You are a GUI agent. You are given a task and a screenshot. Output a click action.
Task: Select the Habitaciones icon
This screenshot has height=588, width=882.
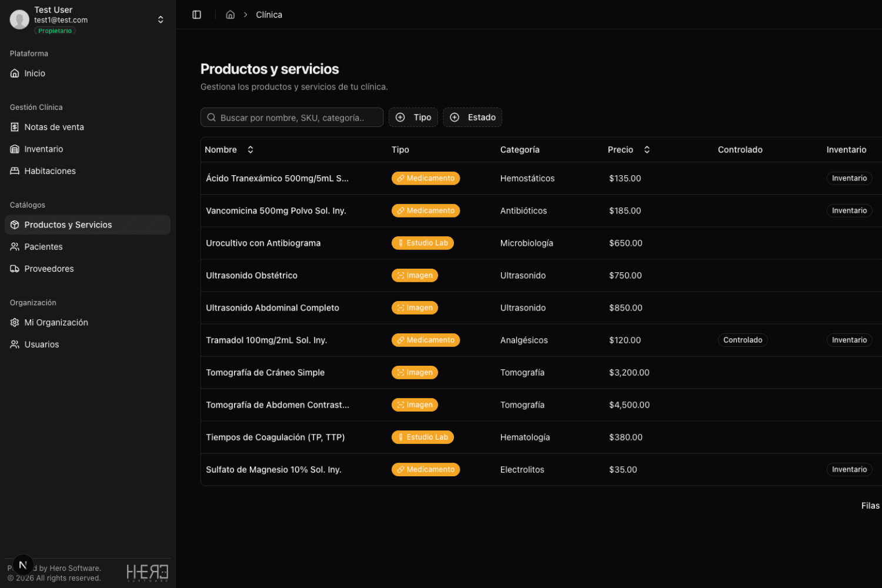click(x=14, y=171)
